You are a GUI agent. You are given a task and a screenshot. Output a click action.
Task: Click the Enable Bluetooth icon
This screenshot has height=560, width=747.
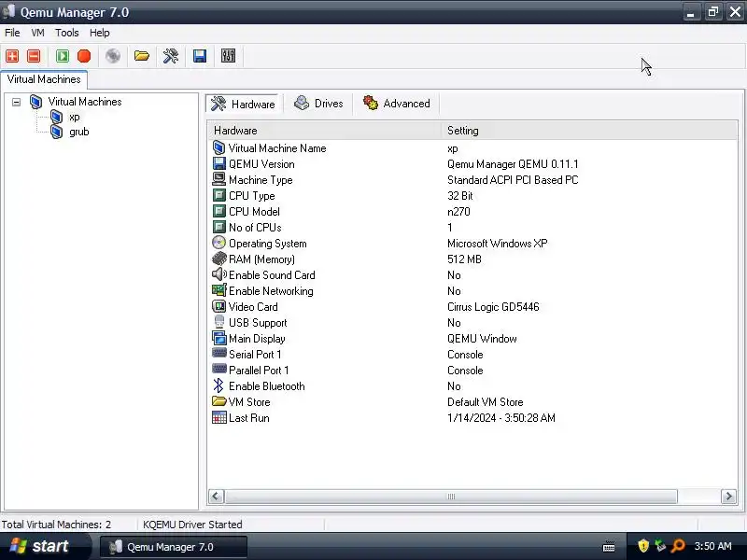tap(218, 385)
